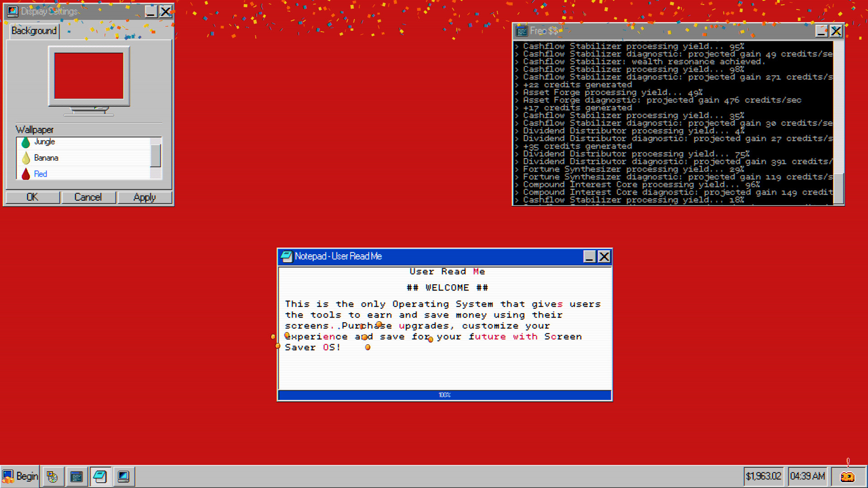Click the '+35 credits generated' terminal line
The width and height of the screenshot is (868, 488).
click(x=577, y=146)
